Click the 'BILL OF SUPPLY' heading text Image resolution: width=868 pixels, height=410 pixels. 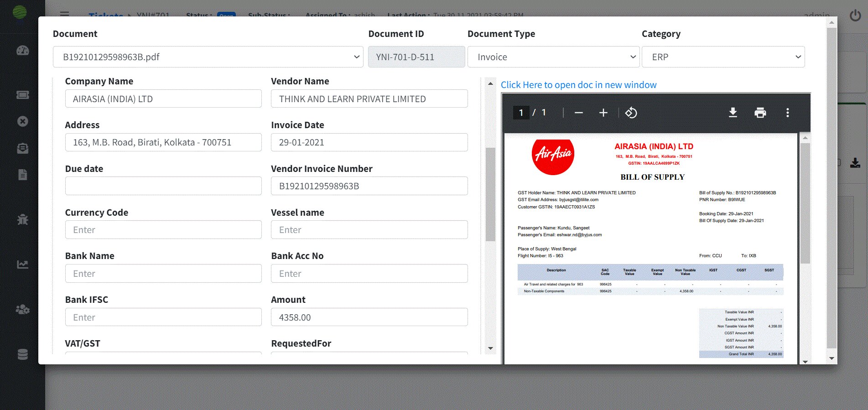pos(652,177)
